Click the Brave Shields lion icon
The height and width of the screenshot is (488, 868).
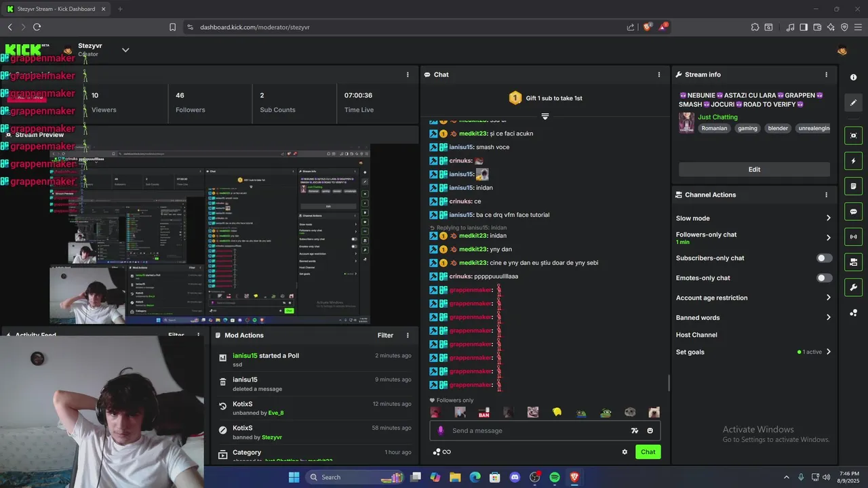648,26
